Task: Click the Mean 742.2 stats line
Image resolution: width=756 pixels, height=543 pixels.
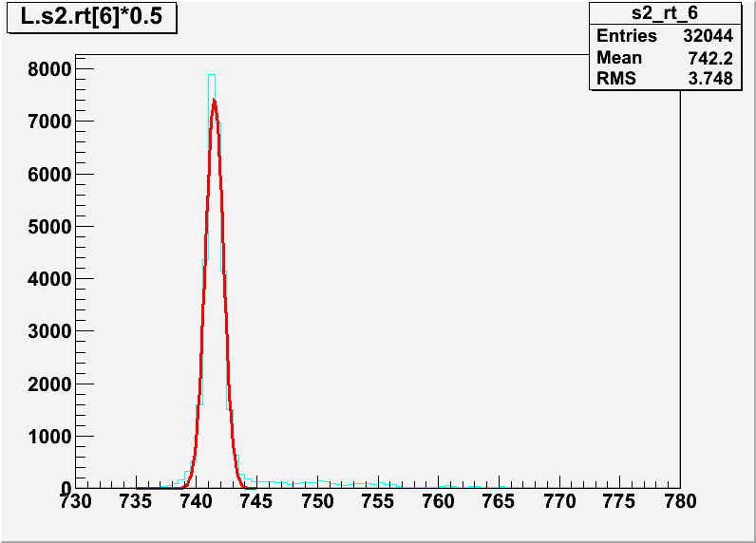Action: [665, 58]
